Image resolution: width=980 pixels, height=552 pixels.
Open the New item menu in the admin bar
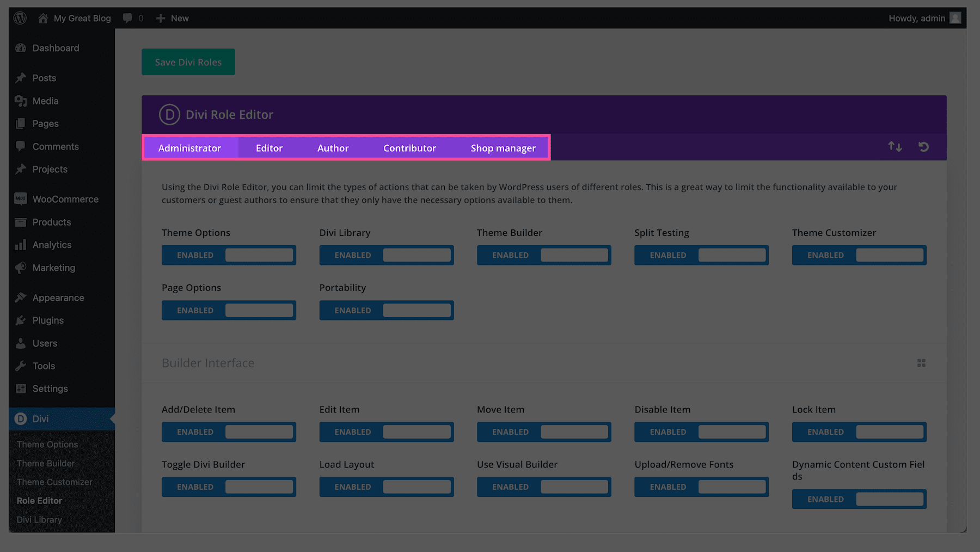(172, 17)
